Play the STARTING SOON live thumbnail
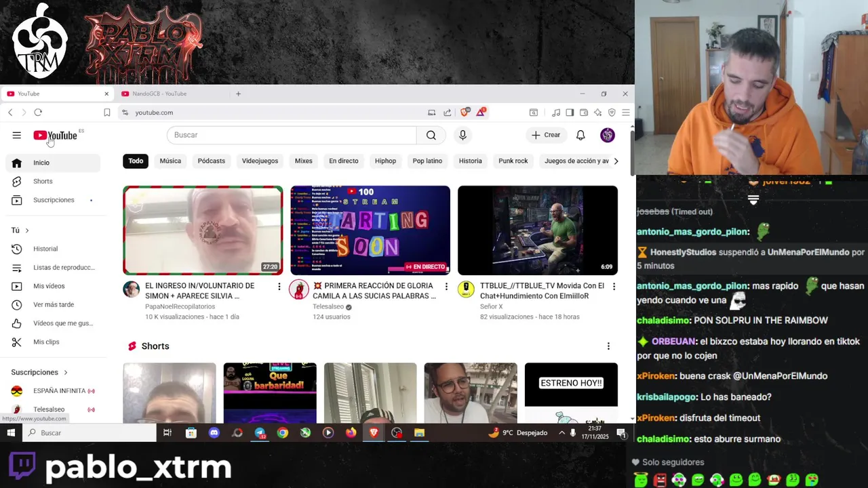The width and height of the screenshot is (868, 488). (370, 230)
